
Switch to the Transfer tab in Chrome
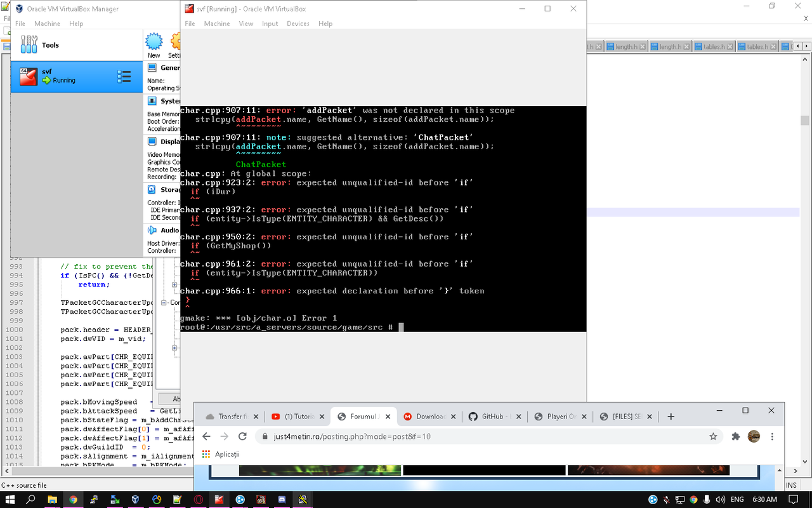tap(233, 417)
